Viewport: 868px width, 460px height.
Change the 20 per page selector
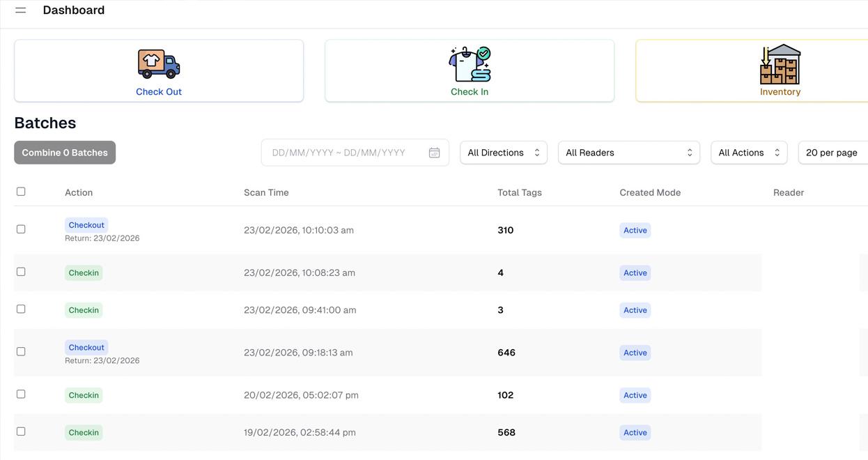pos(832,153)
